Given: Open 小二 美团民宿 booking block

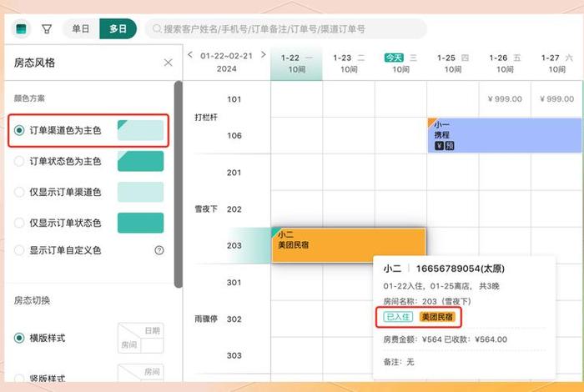Looking at the screenshot, I should pyautogui.click(x=349, y=245).
